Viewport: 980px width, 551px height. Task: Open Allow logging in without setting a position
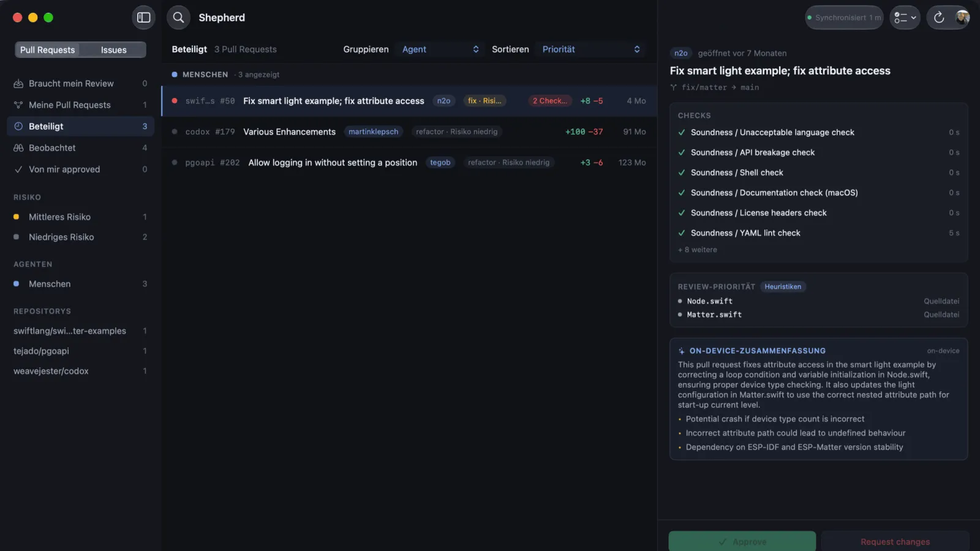tap(409, 162)
